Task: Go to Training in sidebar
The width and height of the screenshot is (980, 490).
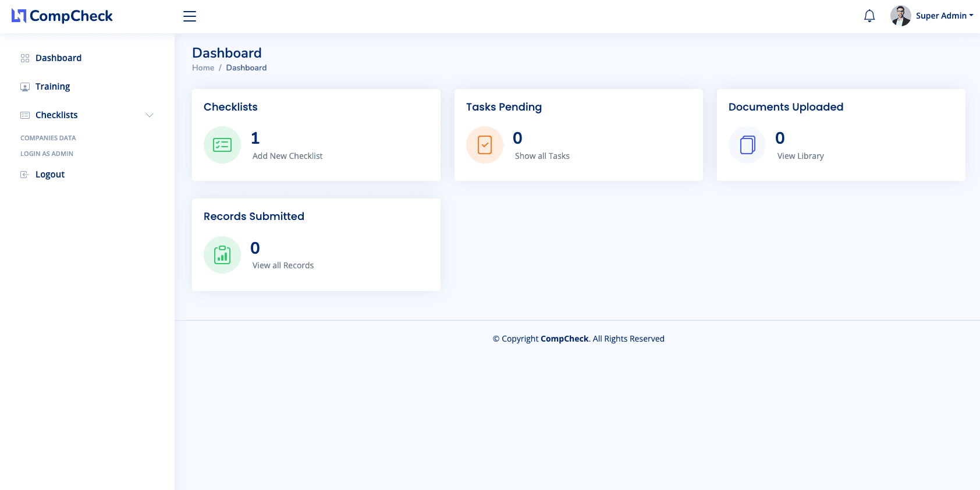Action: pos(52,87)
